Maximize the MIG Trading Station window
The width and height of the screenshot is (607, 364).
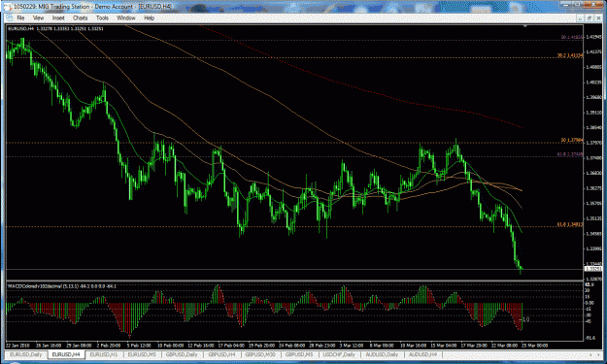pos(577,4)
